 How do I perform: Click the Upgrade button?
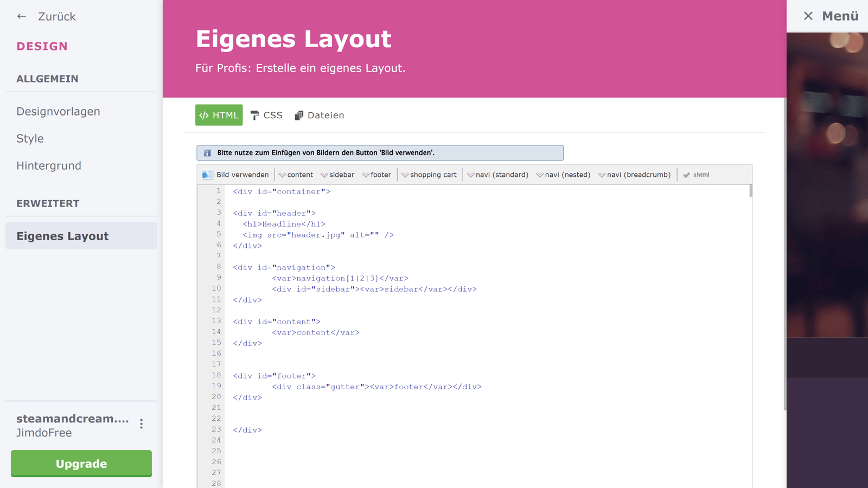(x=81, y=464)
